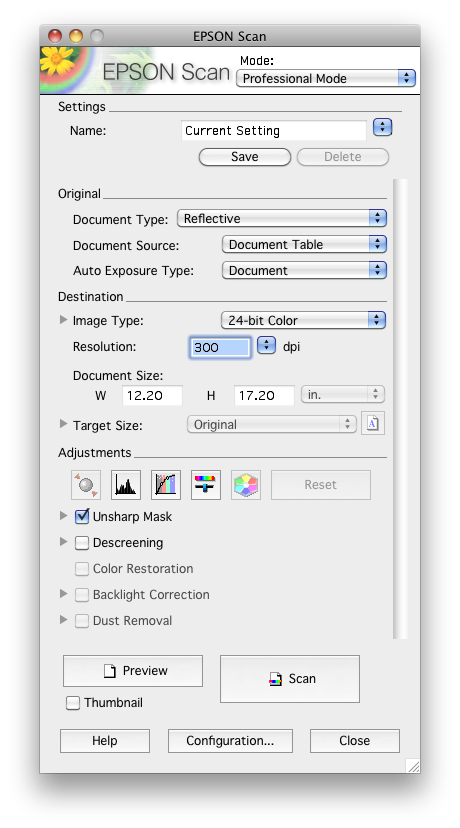Expand the Target Size disclosure triangle
Image resolution: width=460 pixels, height=828 pixels.
[63, 424]
